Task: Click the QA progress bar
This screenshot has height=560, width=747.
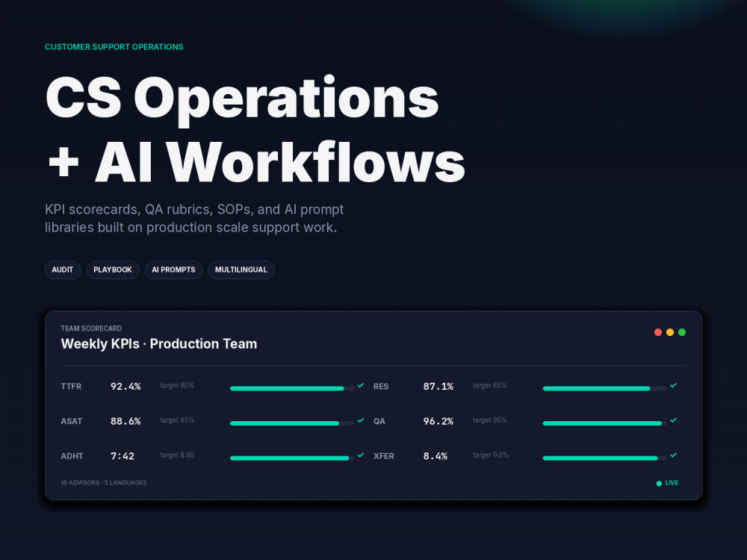Action: coord(604,423)
